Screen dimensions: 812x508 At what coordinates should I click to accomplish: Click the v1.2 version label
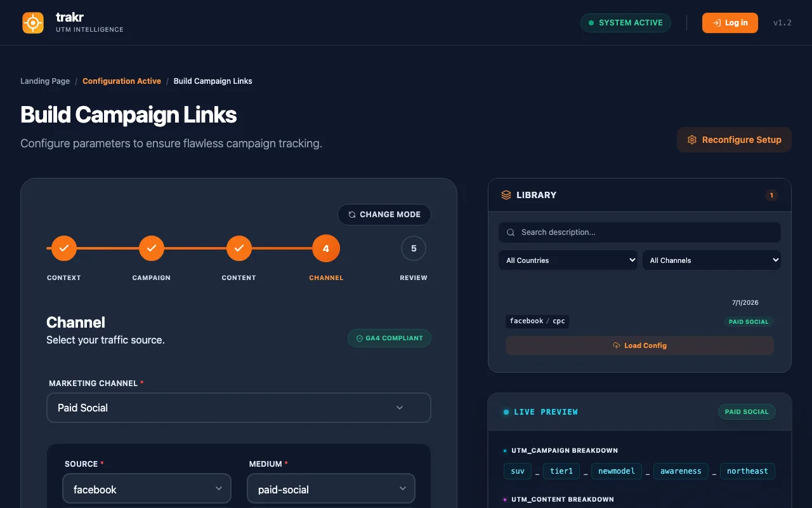[x=782, y=23]
